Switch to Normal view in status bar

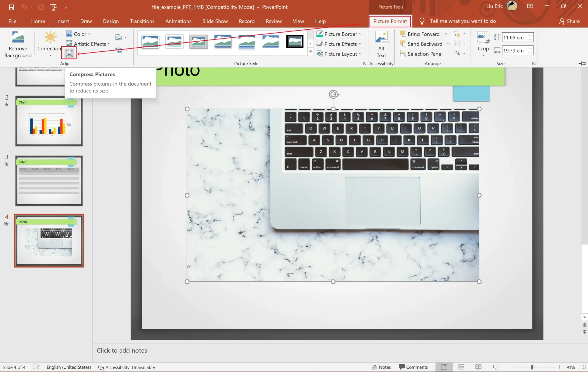coord(444,367)
